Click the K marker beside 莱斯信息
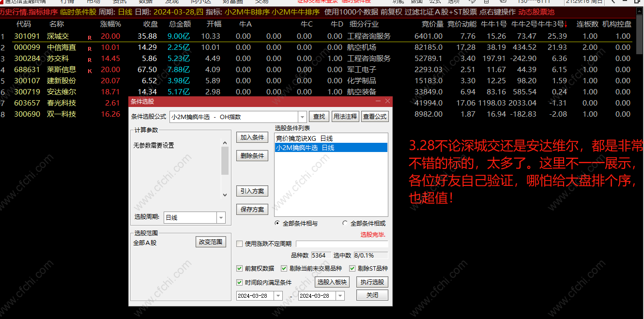 point(90,70)
